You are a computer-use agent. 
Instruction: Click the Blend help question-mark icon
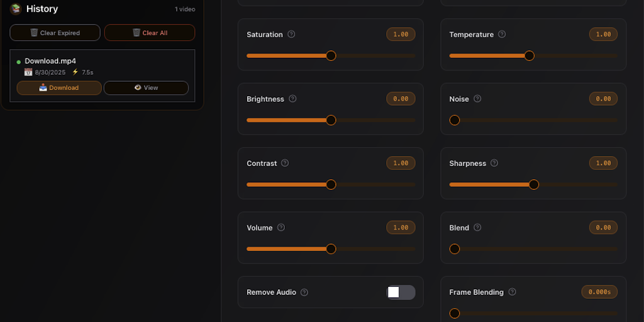[477, 227]
